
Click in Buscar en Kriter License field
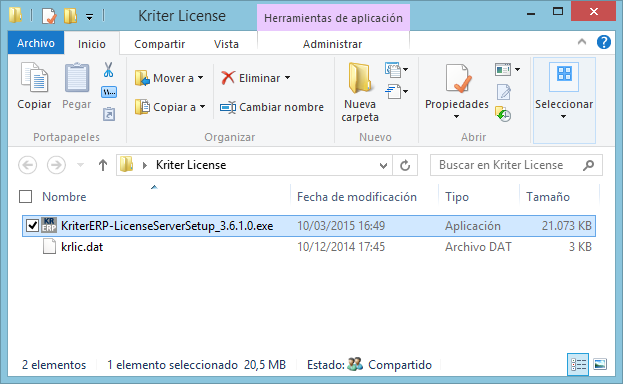pos(516,165)
